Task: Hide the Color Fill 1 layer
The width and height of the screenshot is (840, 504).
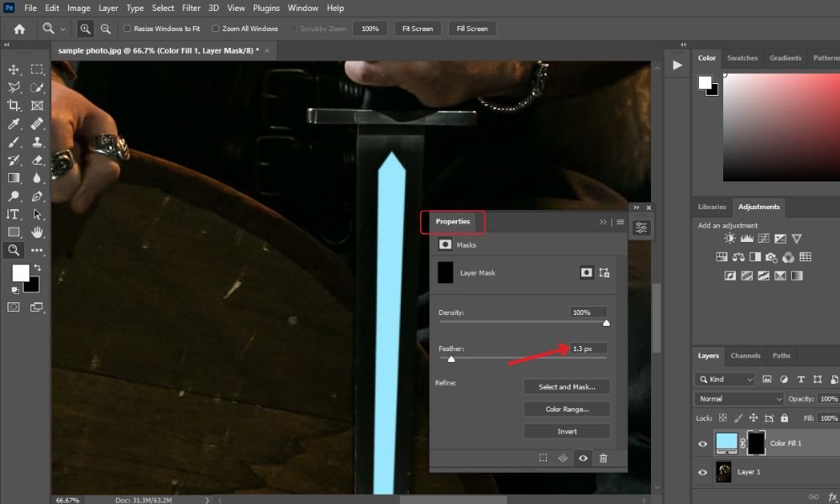Action: click(x=703, y=444)
